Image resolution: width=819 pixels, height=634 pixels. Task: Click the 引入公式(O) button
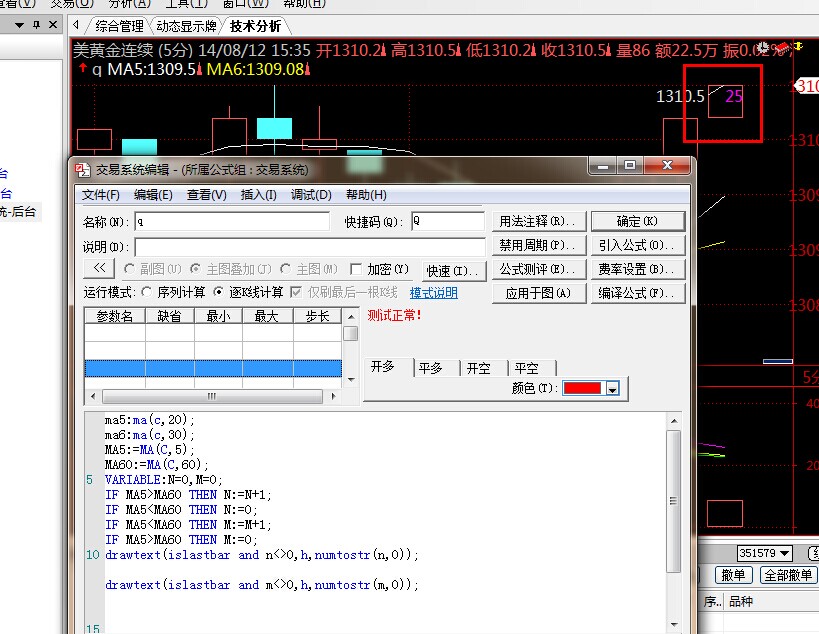click(x=638, y=245)
